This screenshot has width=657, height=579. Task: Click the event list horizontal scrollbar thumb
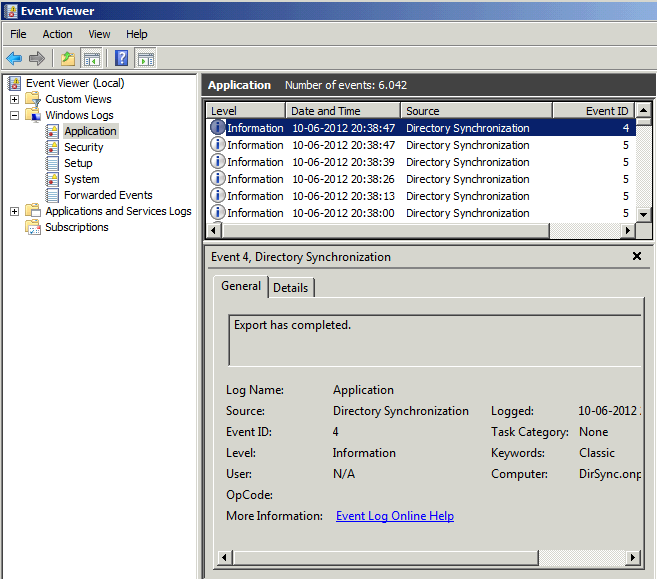[x=385, y=230]
